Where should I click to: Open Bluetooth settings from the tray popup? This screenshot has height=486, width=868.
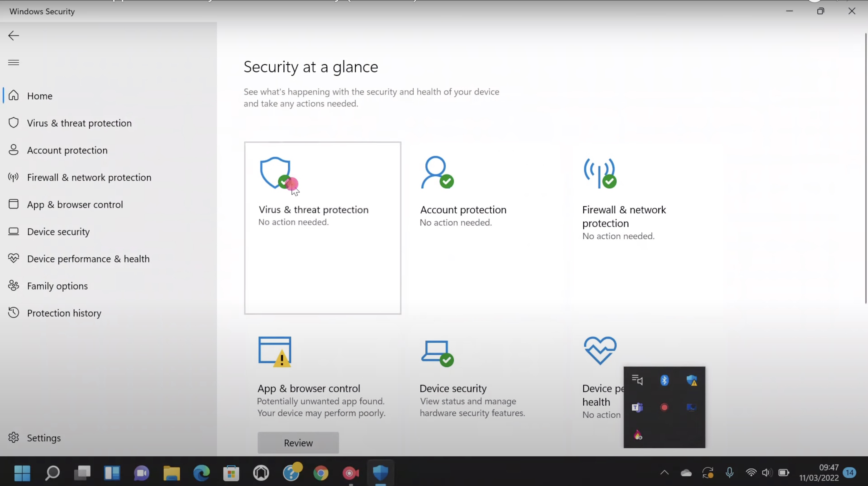click(x=664, y=380)
